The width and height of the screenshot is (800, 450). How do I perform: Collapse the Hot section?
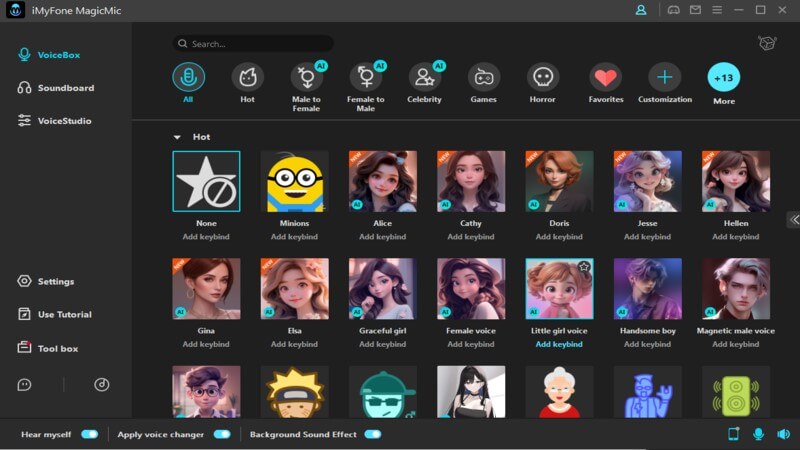pyautogui.click(x=177, y=137)
